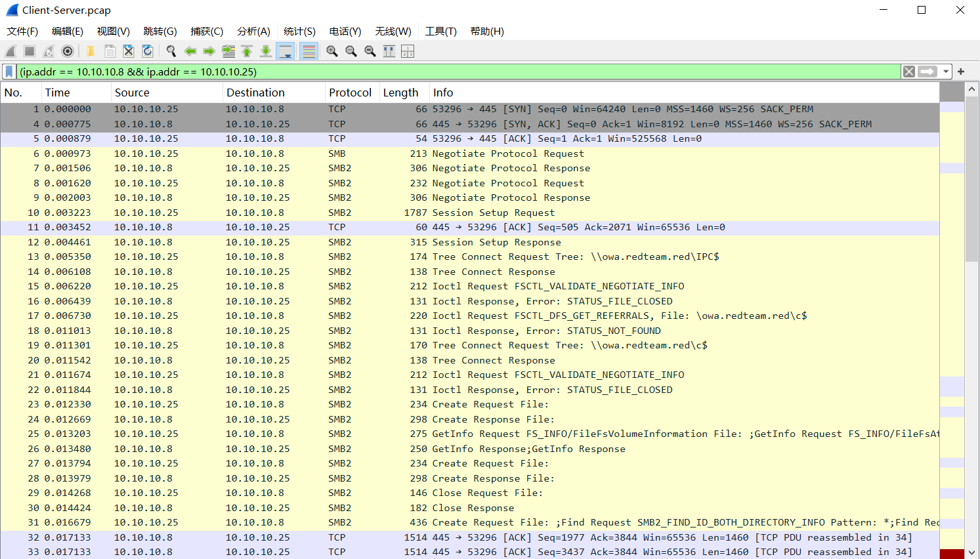
Task: Jump to the first packet icon
Action: pyautogui.click(x=247, y=51)
